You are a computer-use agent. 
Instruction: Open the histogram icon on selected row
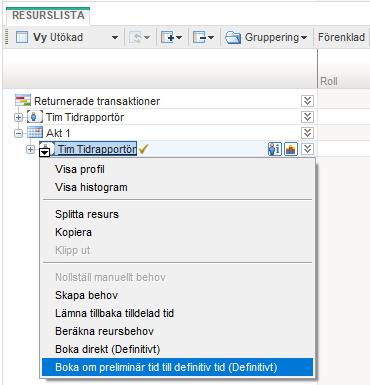click(x=291, y=149)
